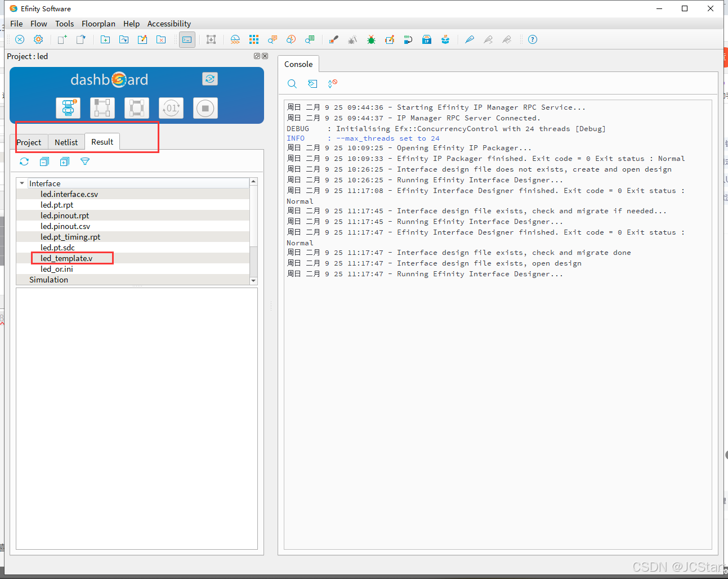
Task: Click the circled X toolbar icon
Action: tap(20, 39)
